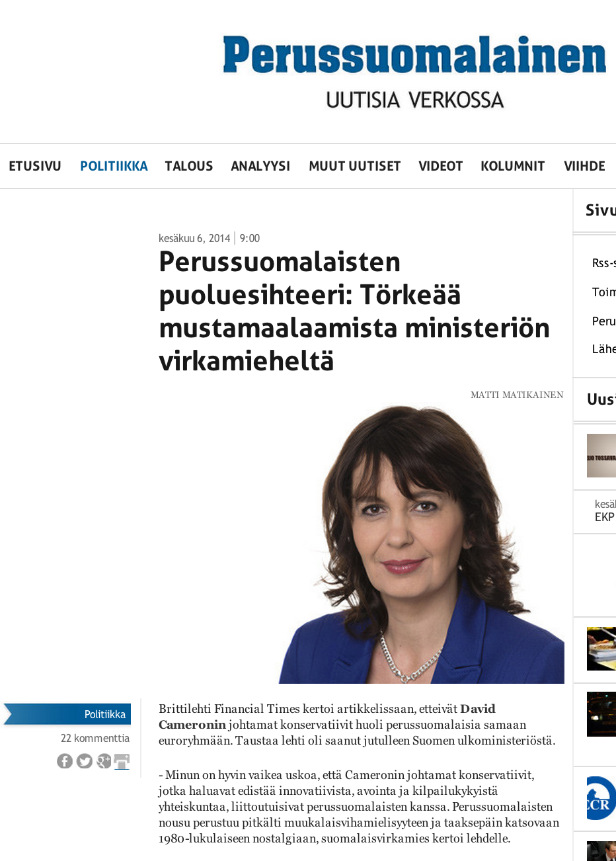This screenshot has height=861, width=616.
Task: Click the portrait photo of the woman
Action: pos(422,544)
